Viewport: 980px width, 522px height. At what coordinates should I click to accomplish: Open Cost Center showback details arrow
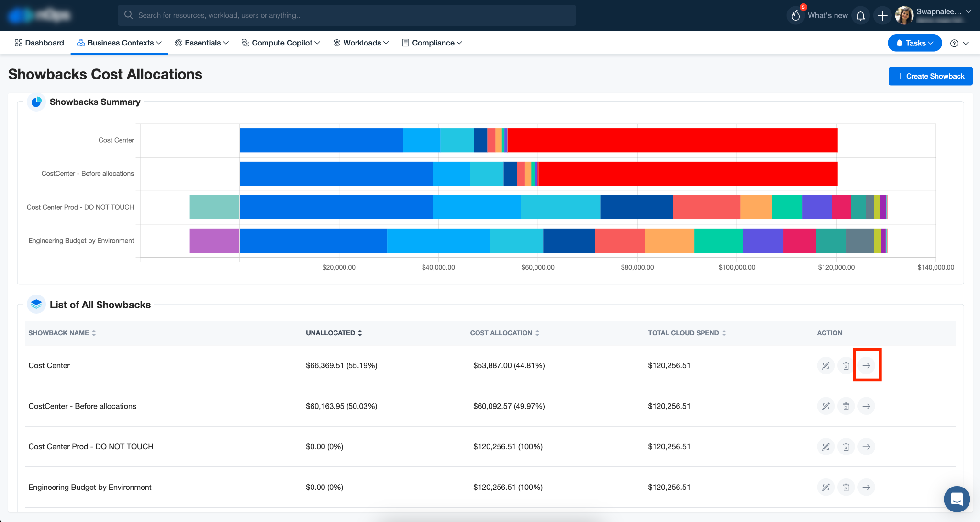tap(866, 366)
